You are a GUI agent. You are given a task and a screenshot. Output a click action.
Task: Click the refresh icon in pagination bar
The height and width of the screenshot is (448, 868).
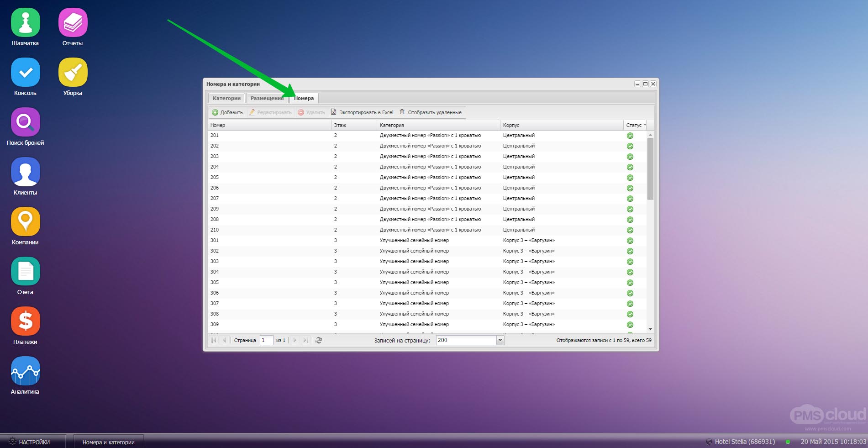[319, 340]
